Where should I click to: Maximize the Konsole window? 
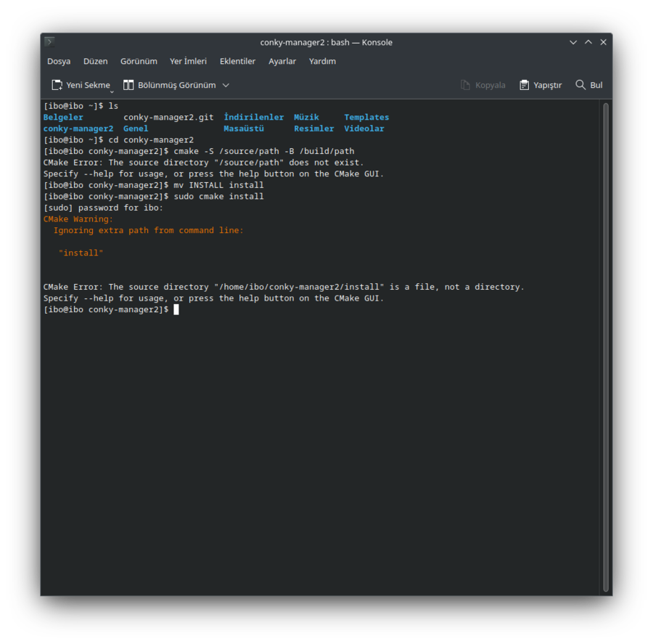click(x=588, y=42)
